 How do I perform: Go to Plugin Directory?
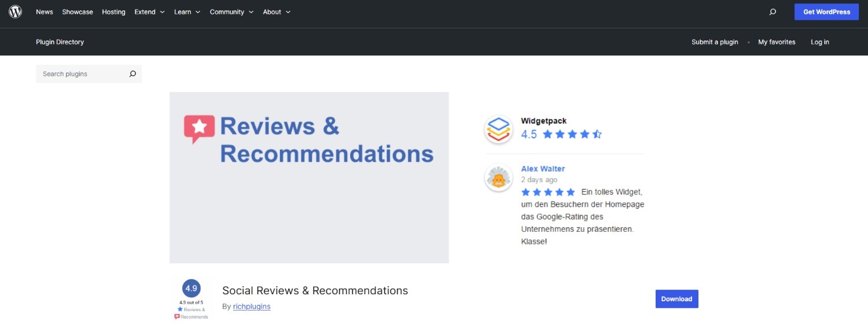coord(60,42)
